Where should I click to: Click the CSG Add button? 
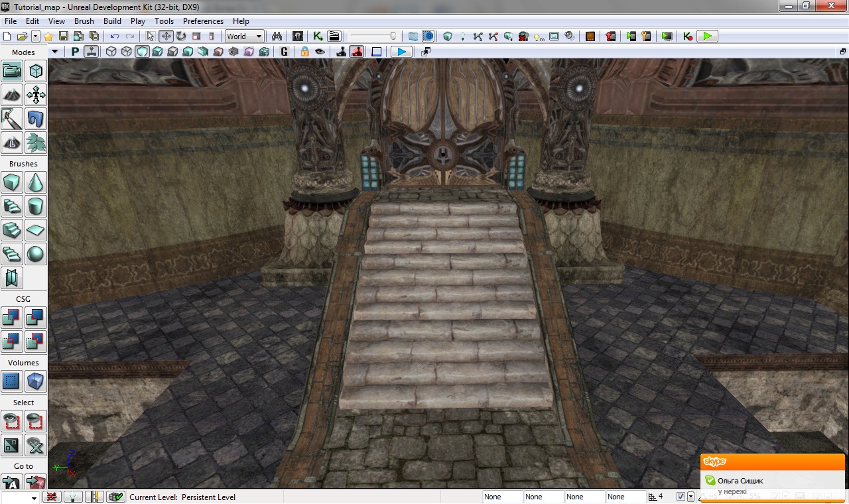12,318
